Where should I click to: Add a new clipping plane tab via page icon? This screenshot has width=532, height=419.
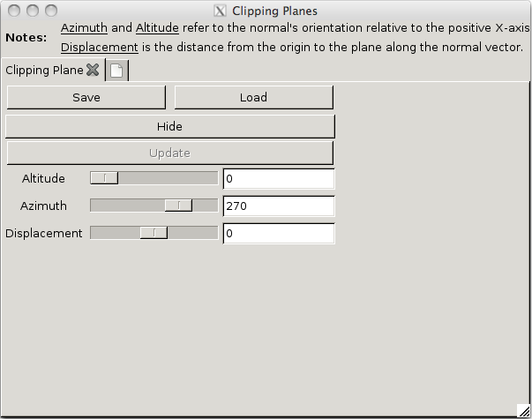click(x=116, y=71)
